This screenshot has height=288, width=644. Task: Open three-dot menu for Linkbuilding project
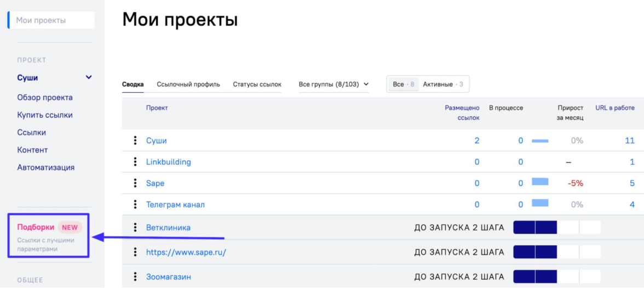click(x=135, y=162)
